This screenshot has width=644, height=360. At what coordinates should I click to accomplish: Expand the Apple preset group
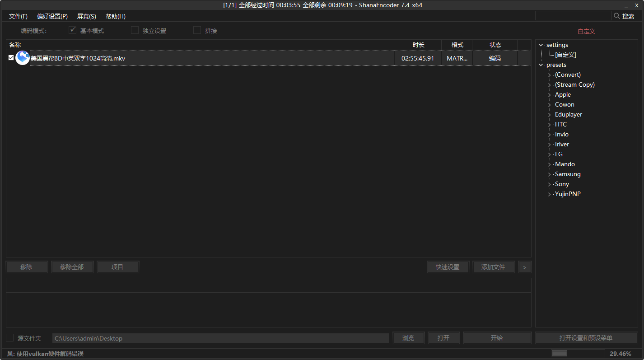click(550, 95)
